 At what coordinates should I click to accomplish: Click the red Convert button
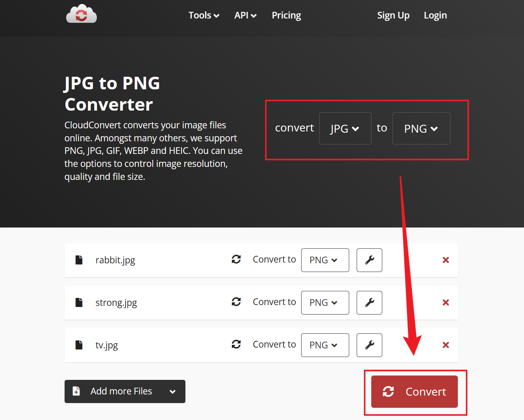[x=414, y=392]
